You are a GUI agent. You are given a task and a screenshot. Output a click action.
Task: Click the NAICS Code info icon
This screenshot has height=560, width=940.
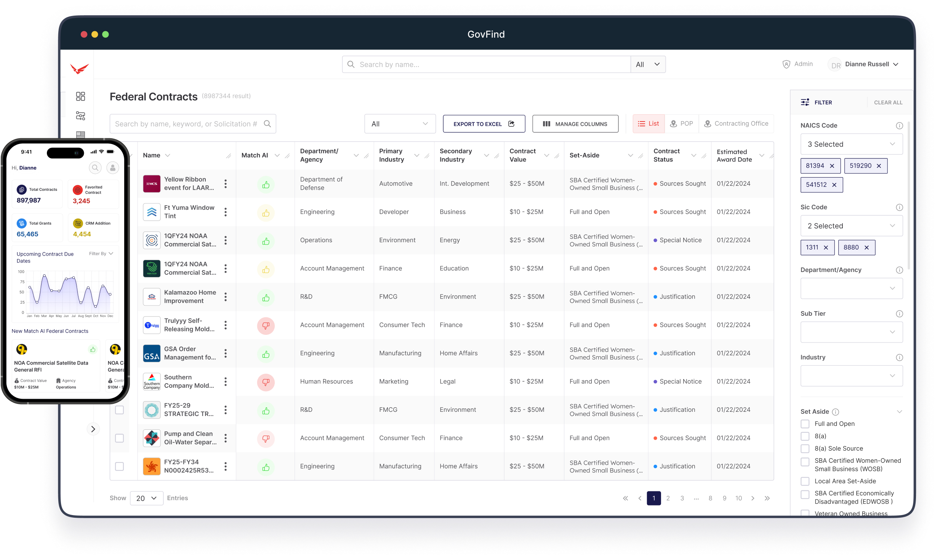[899, 126]
